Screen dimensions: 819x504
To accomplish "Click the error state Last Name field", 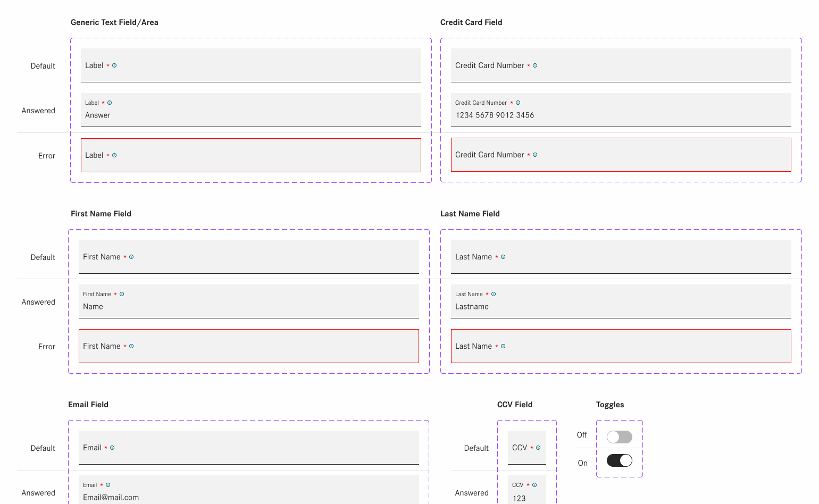I will click(x=621, y=346).
